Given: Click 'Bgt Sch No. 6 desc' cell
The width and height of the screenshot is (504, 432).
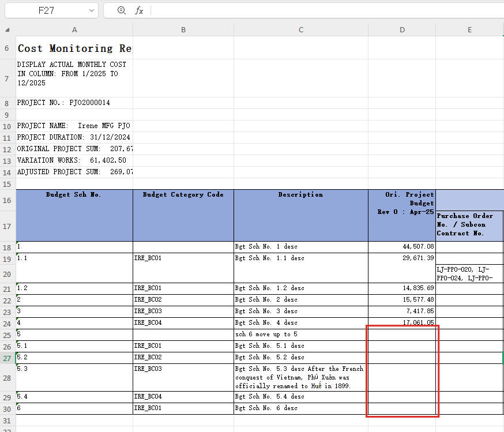Looking at the screenshot, I should [301, 409].
